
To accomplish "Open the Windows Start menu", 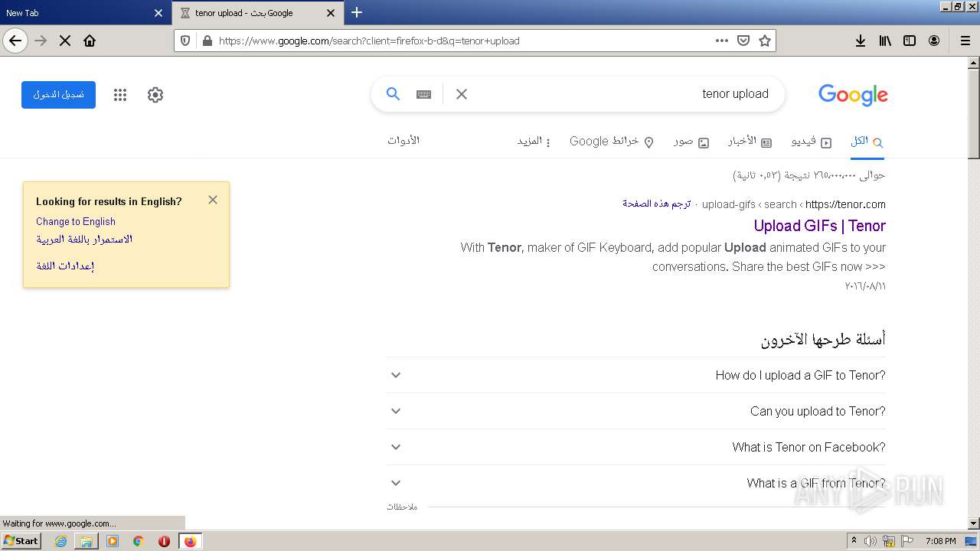I will pyautogui.click(x=21, y=541).
